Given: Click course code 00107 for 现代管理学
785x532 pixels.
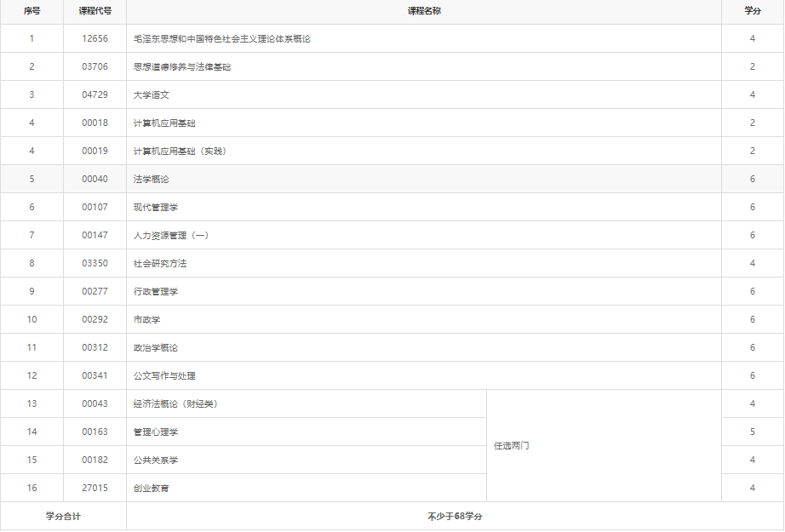Looking at the screenshot, I should 94,207.
